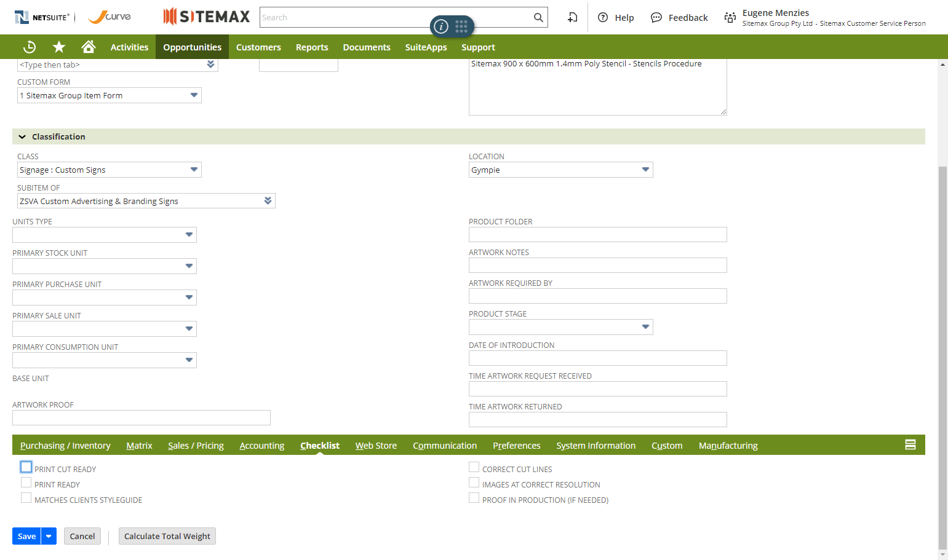Open the Customers menu

258,47
